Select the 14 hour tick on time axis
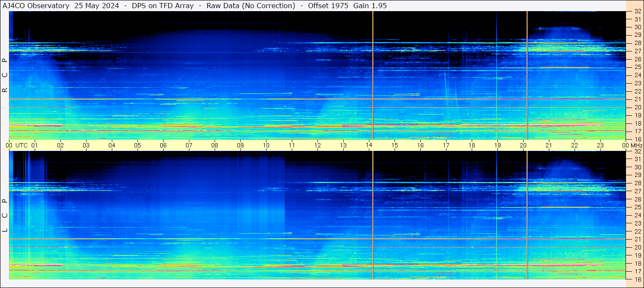The image size is (644, 288). click(369, 145)
